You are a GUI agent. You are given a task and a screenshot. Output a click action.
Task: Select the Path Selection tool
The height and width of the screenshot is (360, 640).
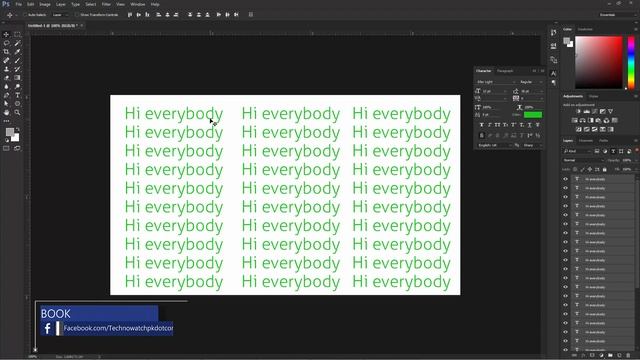pyautogui.click(x=6, y=104)
